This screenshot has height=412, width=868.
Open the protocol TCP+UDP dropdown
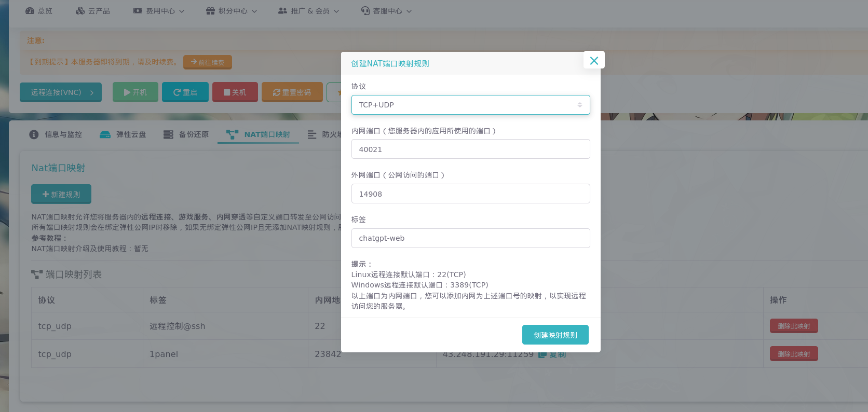click(470, 105)
